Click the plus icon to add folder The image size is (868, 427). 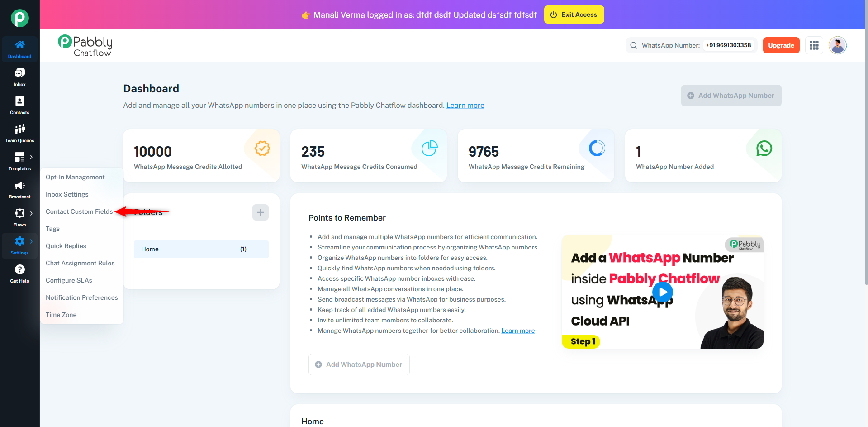[x=260, y=212]
